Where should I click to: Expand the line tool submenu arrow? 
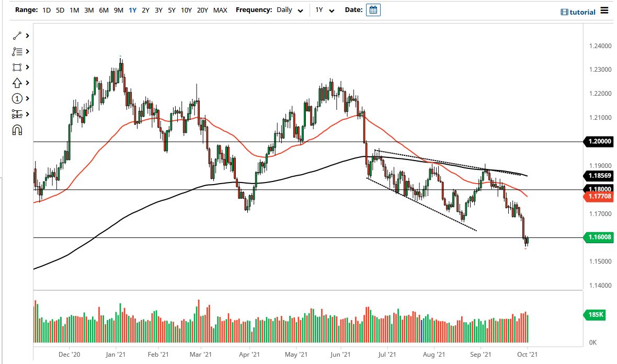28,36
